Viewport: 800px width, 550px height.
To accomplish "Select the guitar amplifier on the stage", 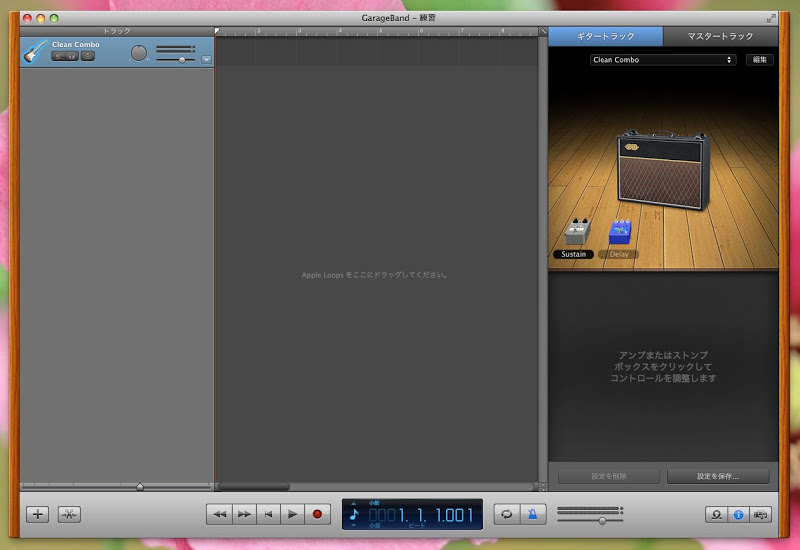I will pos(662,170).
